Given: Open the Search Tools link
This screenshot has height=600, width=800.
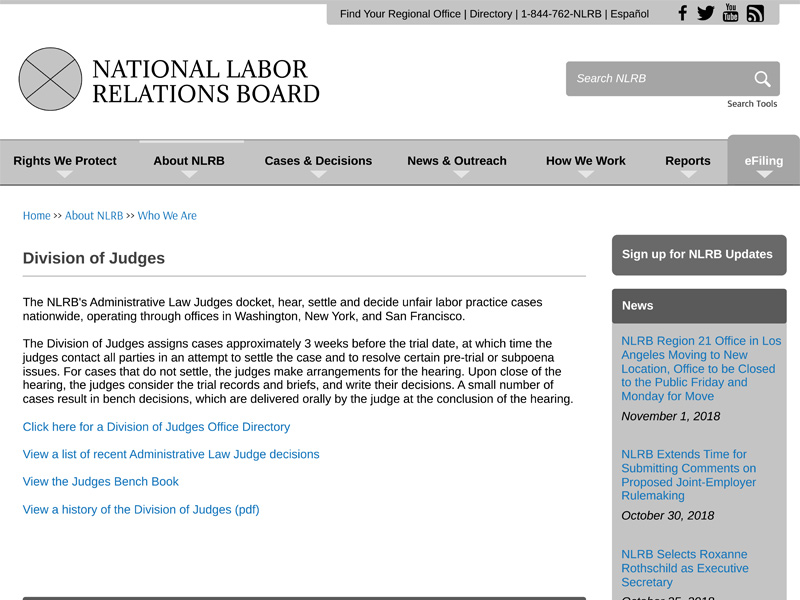Looking at the screenshot, I should (752, 104).
